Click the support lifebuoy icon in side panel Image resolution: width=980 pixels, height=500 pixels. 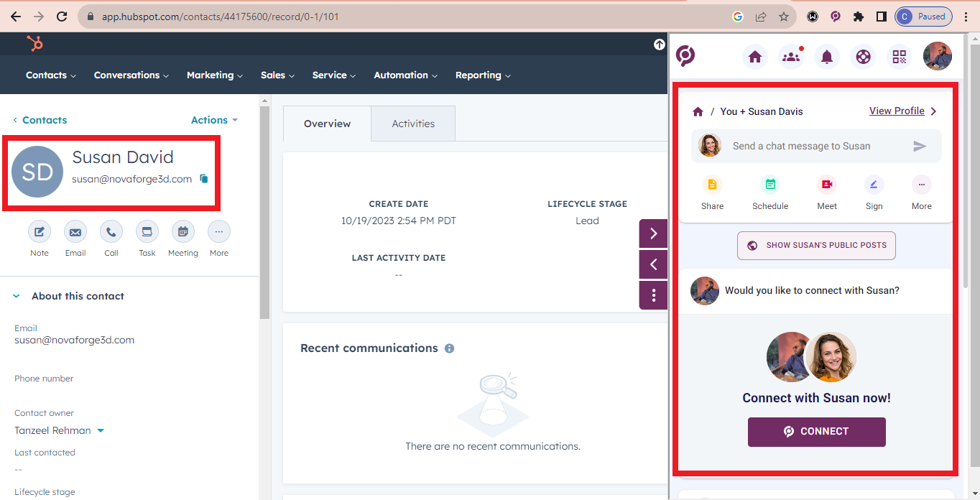point(863,57)
